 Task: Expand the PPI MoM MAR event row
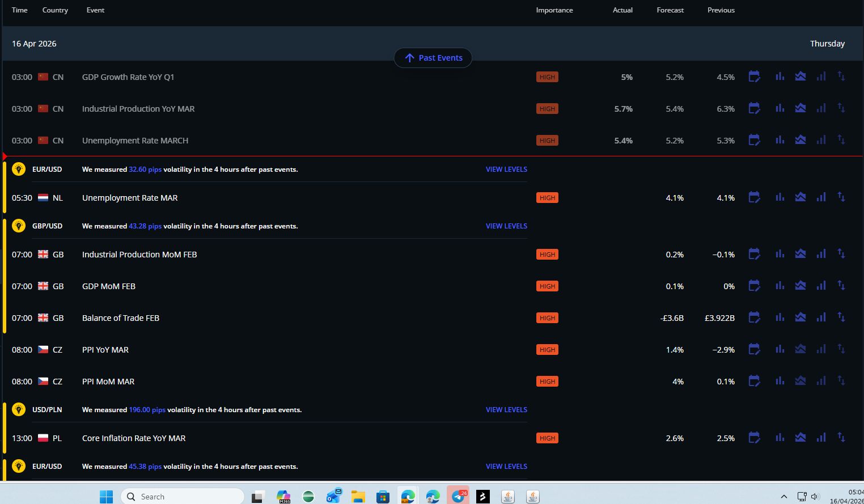(x=108, y=382)
